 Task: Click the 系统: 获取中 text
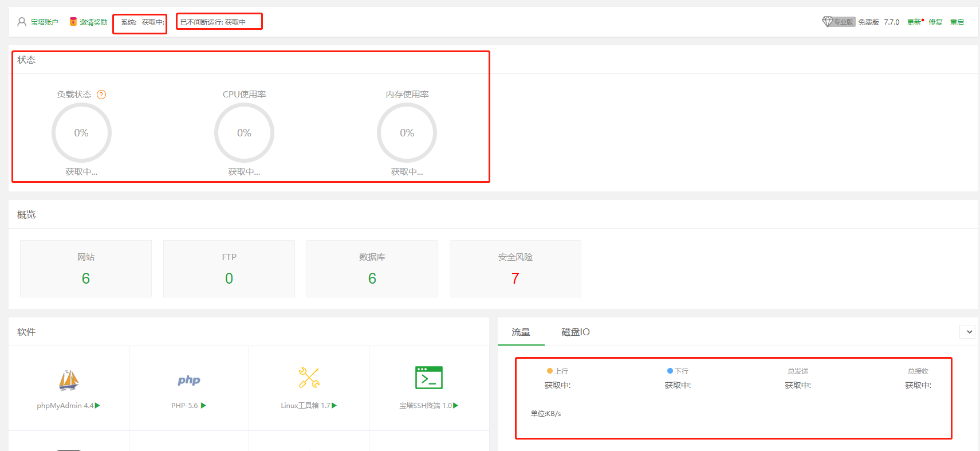143,22
